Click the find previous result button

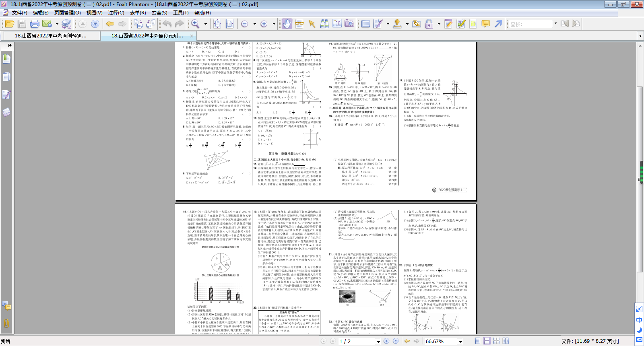pos(565,24)
